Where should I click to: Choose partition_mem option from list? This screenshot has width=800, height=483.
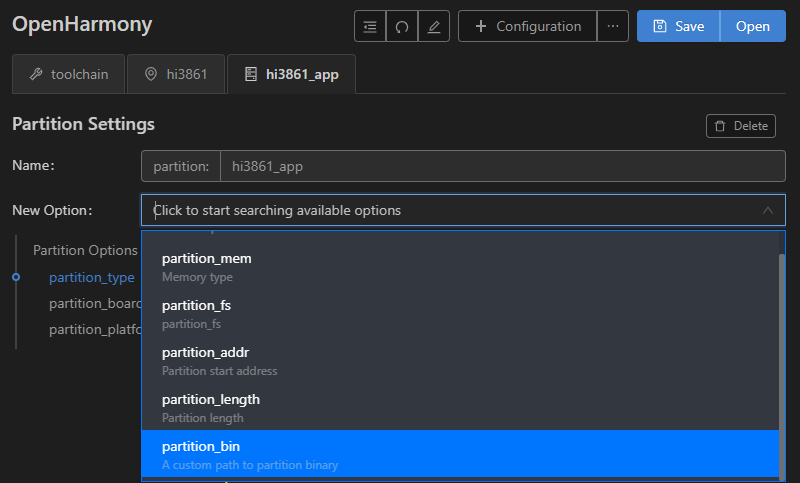click(x=460, y=267)
